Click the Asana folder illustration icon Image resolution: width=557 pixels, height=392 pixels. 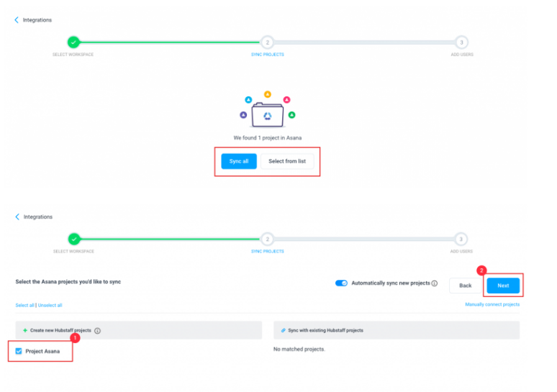point(267,114)
